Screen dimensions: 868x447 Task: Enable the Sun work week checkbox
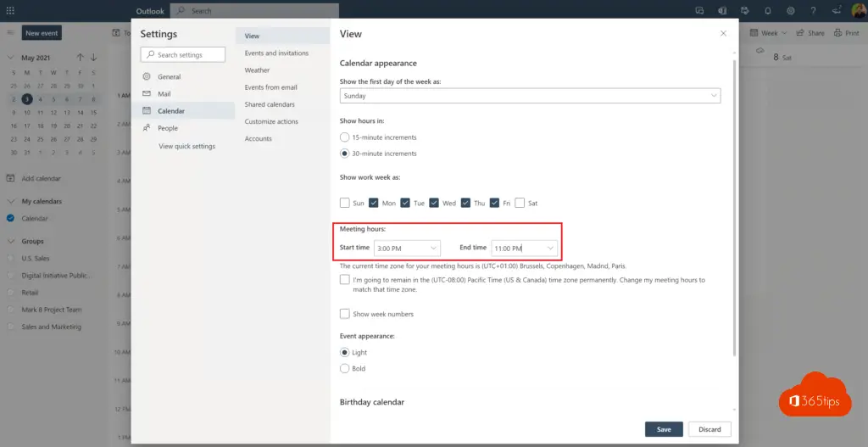(x=345, y=203)
